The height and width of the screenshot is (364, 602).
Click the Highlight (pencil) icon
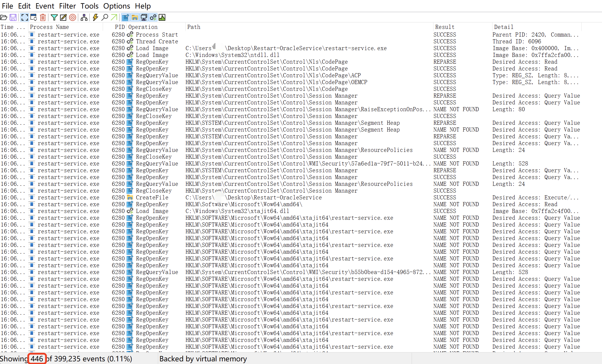coord(63,18)
